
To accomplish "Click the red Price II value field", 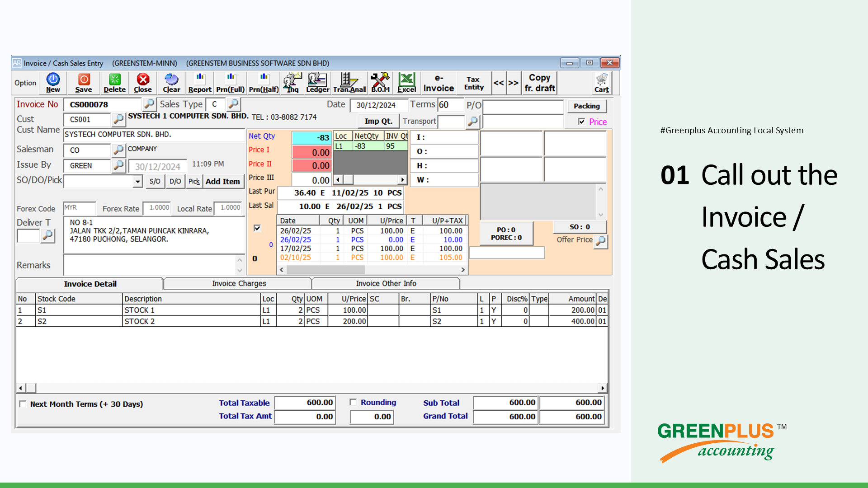I will coord(311,165).
